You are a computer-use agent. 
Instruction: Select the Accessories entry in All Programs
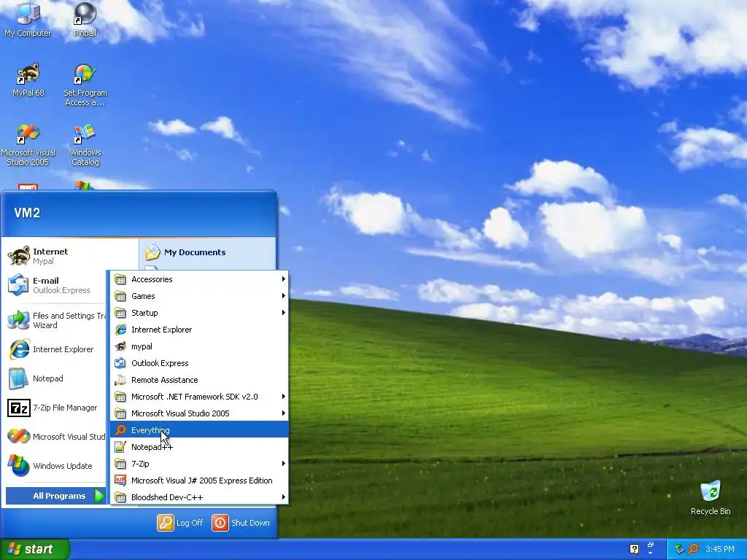pos(199,279)
